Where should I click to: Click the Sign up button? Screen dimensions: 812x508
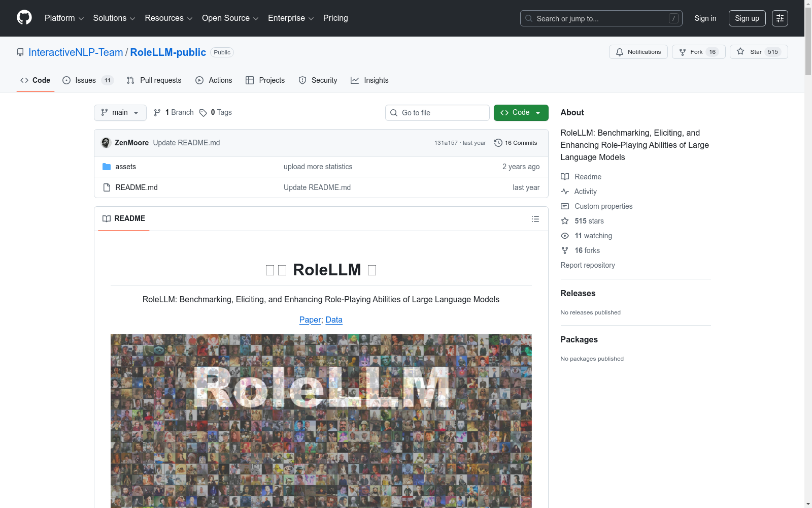(x=747, y=18)
